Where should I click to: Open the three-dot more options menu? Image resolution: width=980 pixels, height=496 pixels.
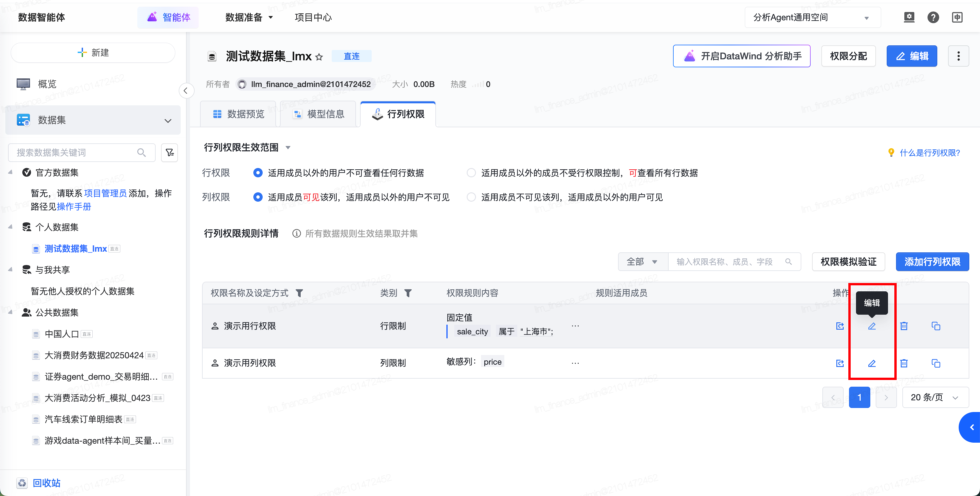[x=958, y=56]
